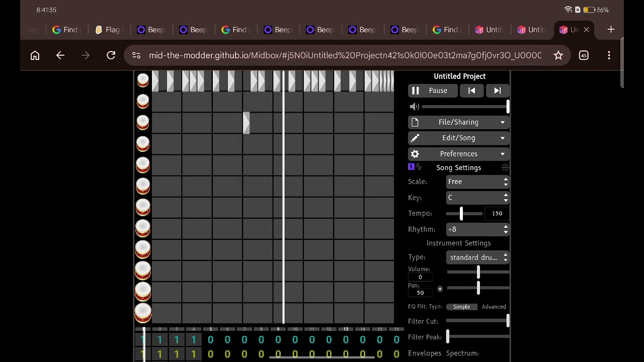The image size is (644, 362).
Task: Bookmark this page with star icon
Action: [x=558, y=55]
